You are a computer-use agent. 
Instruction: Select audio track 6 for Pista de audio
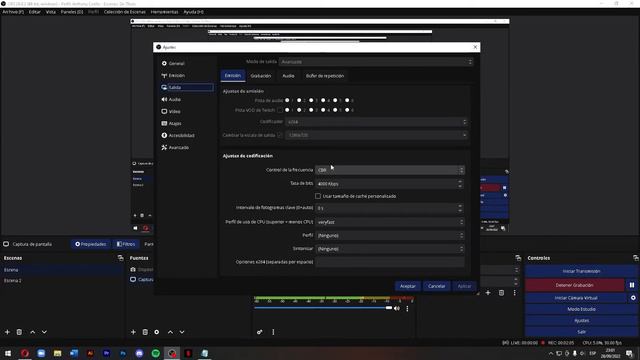click(347, 100)
